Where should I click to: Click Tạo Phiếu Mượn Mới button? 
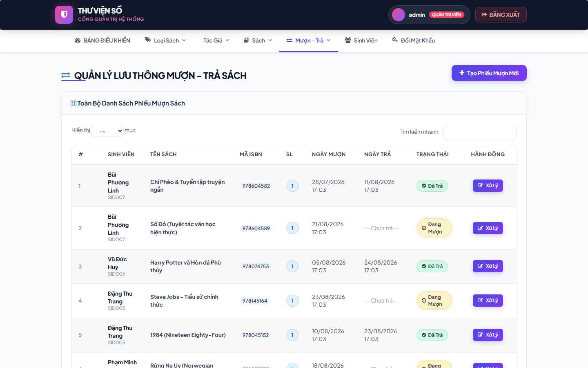coord(489,73)
